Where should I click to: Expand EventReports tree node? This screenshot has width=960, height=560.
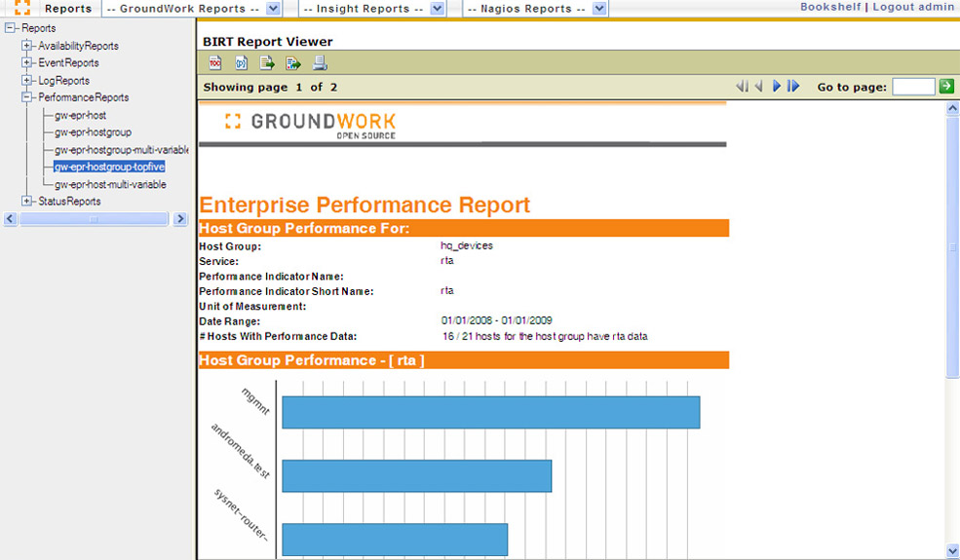coord(26,62)
